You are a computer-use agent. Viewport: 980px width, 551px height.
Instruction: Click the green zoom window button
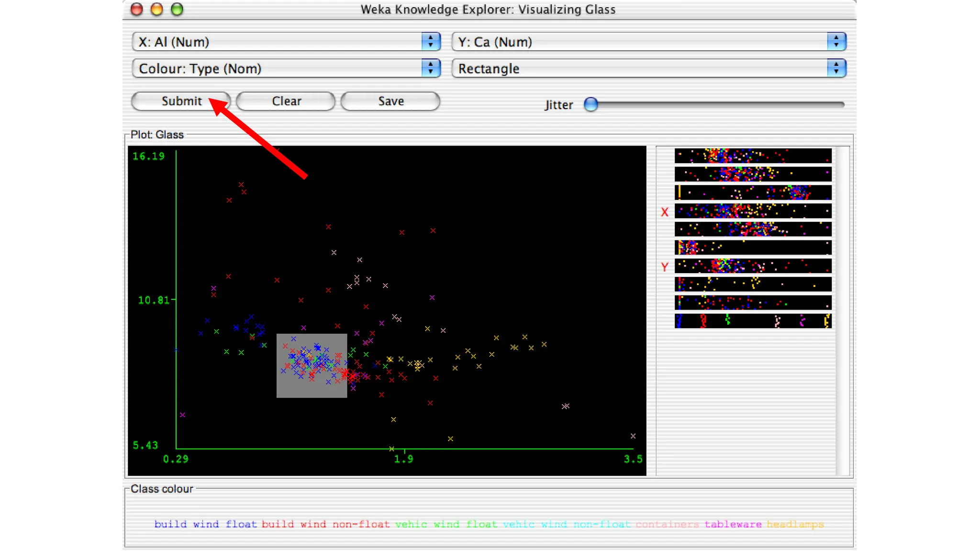pyautogui.click(x=177, y=10)
